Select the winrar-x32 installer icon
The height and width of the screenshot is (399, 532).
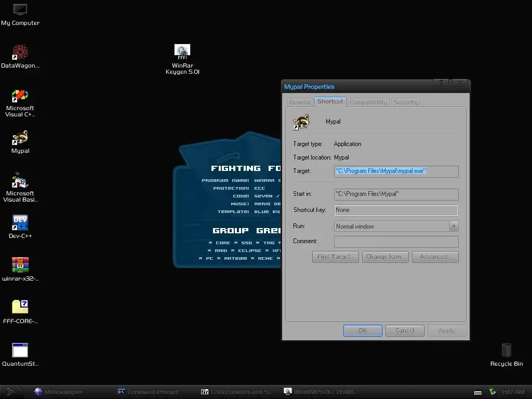pos(20,270)
